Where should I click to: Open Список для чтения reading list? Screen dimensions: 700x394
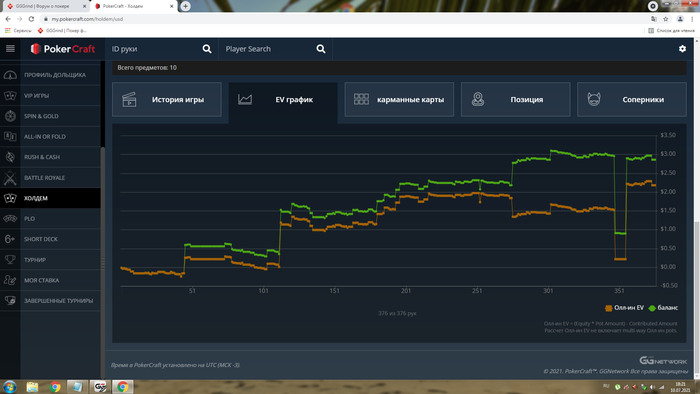point(671,30)
